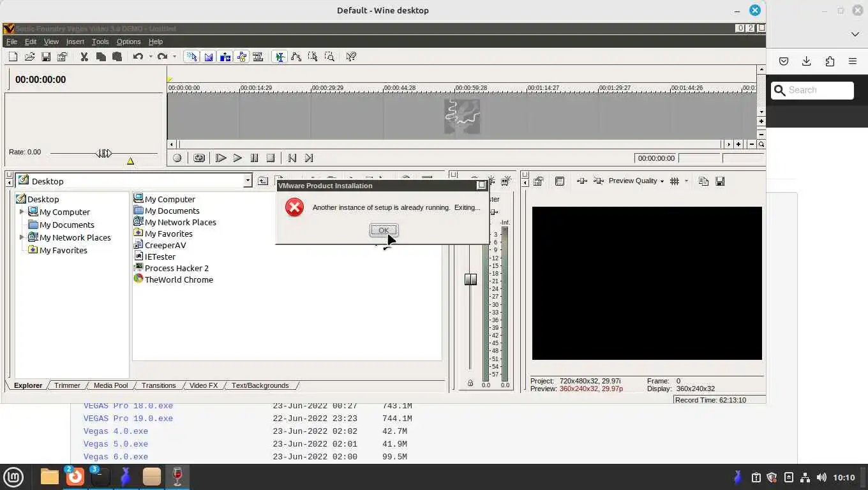Image resolution: width=868 pixels, height=490 pixels.
Task: Expand My Computer tree node
Action: click(x=22, y=212)
